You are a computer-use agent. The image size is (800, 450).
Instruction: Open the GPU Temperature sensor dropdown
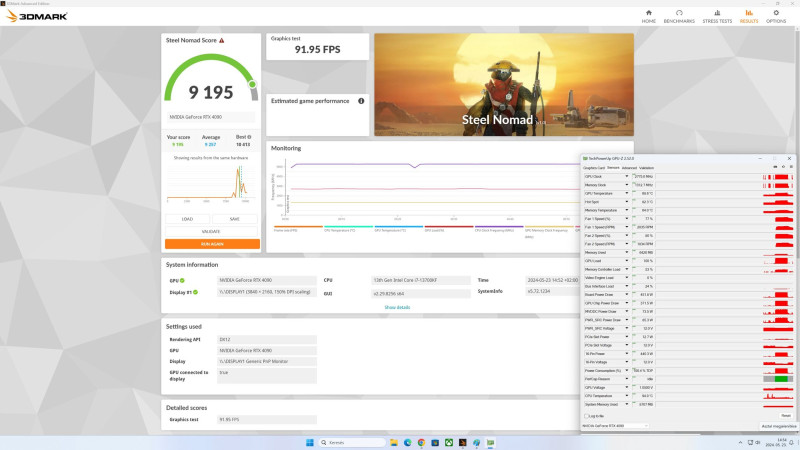click(x=627, y=193)
